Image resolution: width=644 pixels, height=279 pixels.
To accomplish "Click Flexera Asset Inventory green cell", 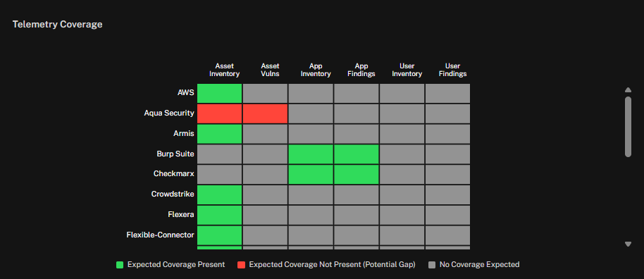I will [219, 214].
